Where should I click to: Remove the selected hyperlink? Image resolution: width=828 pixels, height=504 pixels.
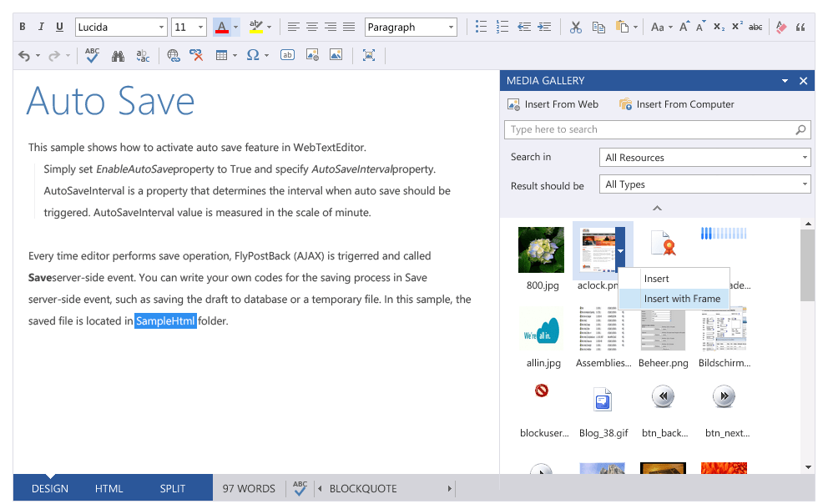coord(198,55)
